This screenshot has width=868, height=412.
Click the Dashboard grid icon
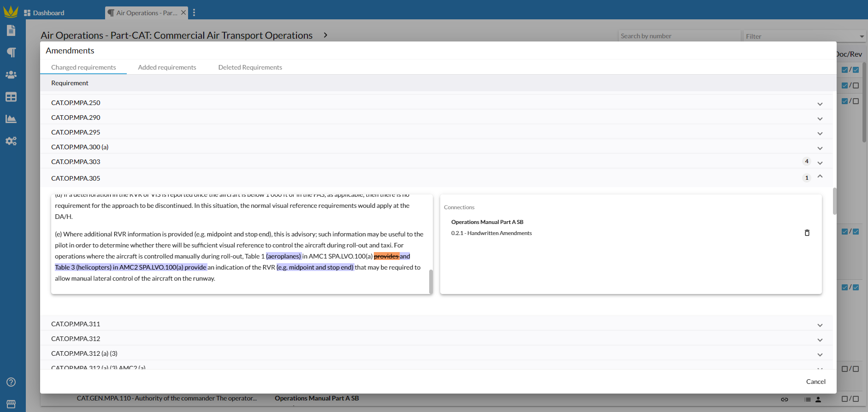pos(27,13)
